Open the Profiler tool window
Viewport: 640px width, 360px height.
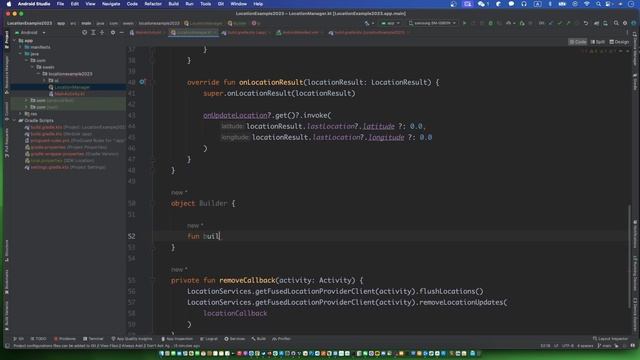(281, 339)
